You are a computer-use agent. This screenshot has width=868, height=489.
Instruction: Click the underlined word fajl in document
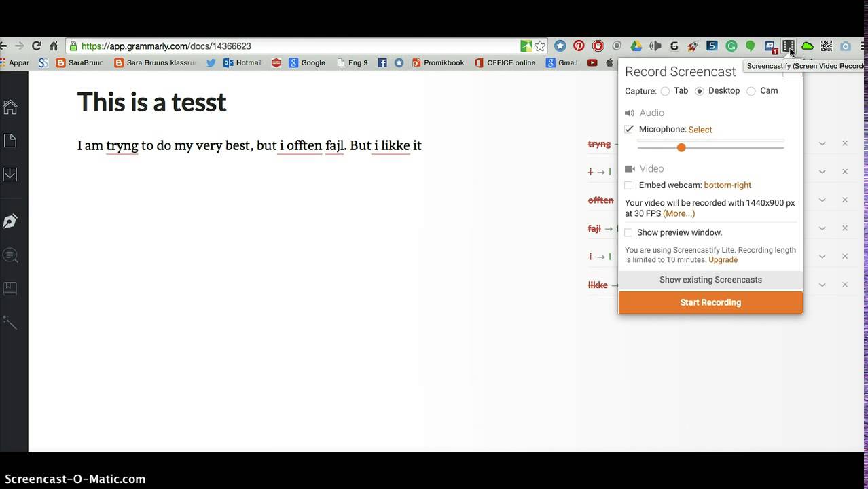click(x=335, y=146)
